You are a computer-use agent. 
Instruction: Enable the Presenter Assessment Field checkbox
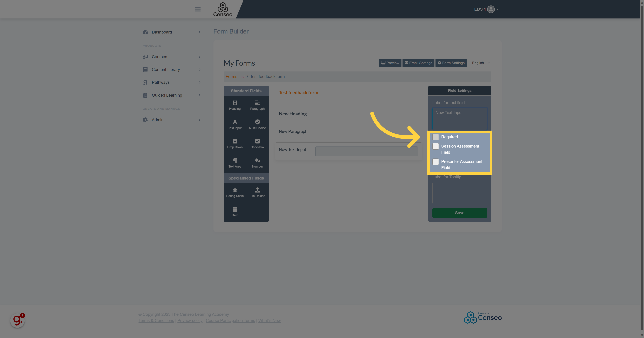click(435, 161)
